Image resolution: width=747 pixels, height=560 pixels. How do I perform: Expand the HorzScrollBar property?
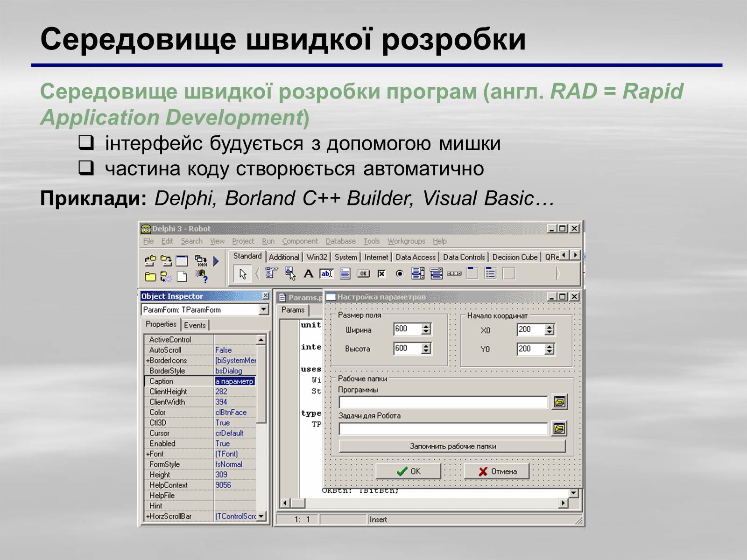coord(148,517)
